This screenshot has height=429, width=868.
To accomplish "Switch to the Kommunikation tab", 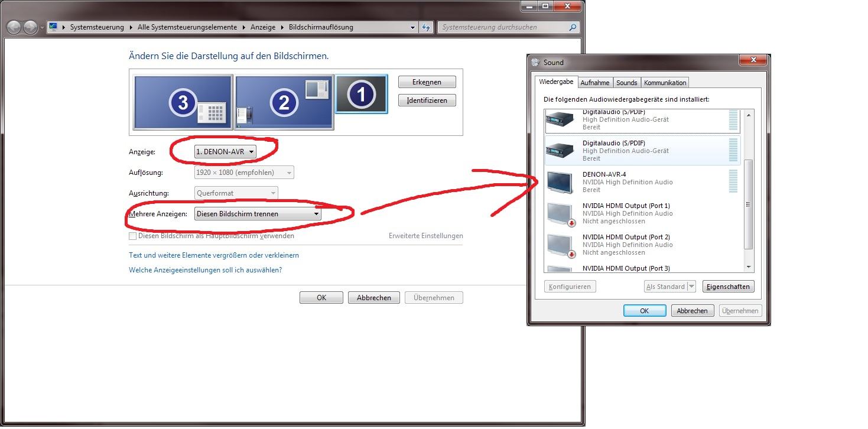I will pos(665,83).
